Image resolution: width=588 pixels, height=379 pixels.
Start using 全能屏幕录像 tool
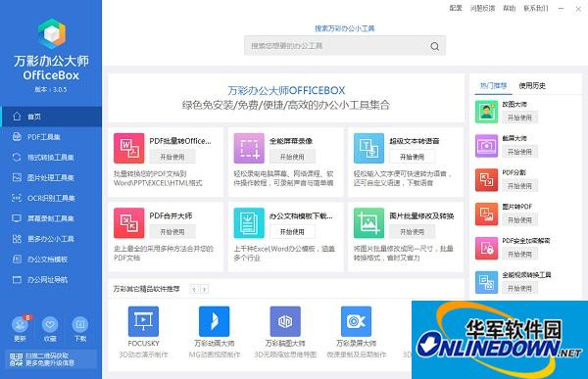[x=292, y=157]
